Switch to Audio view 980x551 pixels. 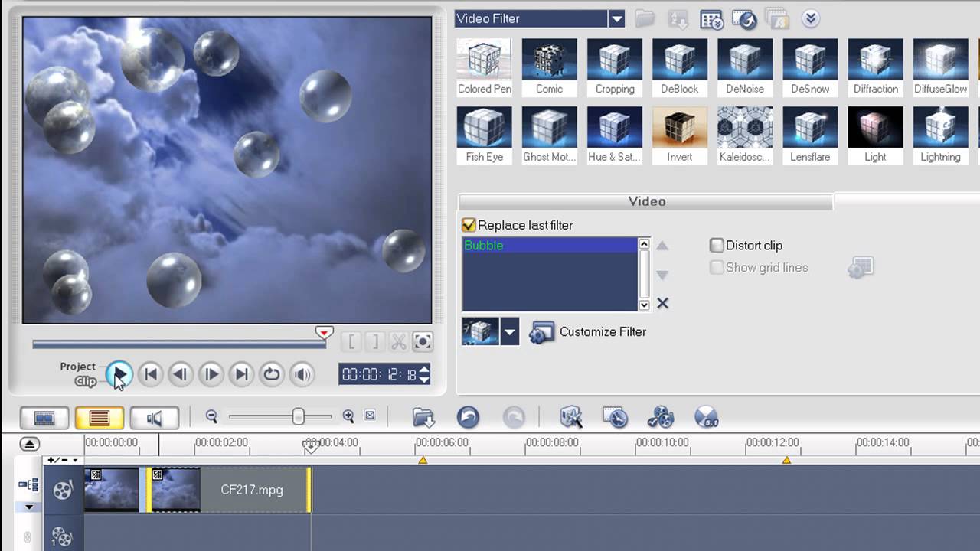[x=153, y=417]
